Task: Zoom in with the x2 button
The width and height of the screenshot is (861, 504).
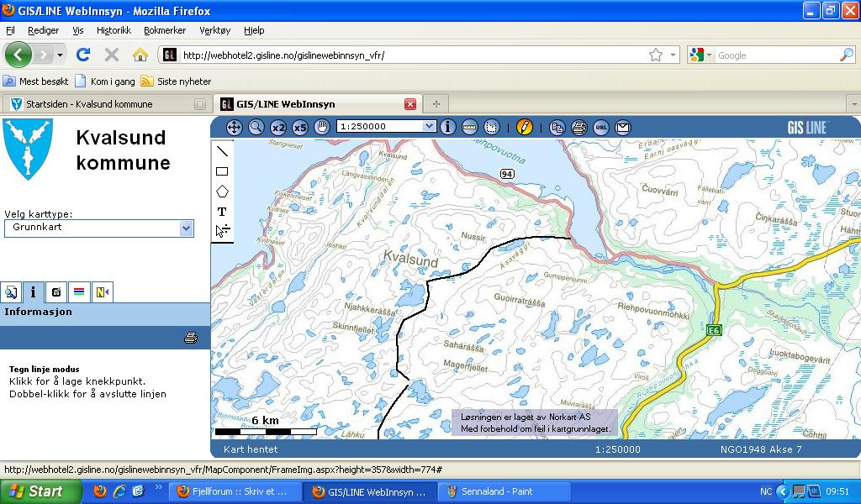Action: coord(278,127)
